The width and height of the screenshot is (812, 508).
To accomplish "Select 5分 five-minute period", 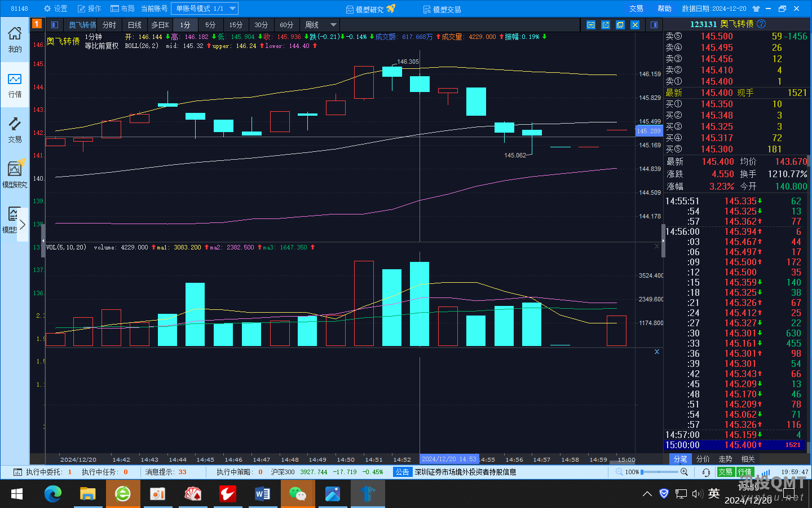I will tap(210, 25).
